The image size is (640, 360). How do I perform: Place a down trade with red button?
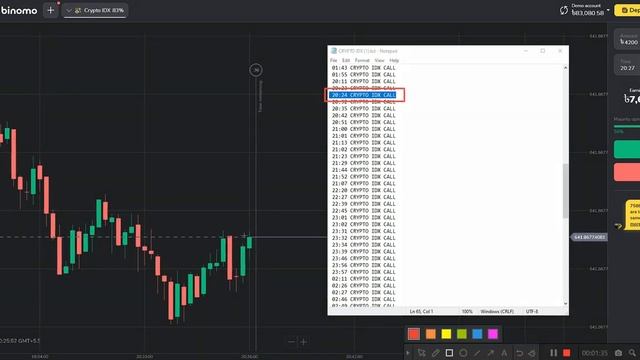[x=627, y=172]
